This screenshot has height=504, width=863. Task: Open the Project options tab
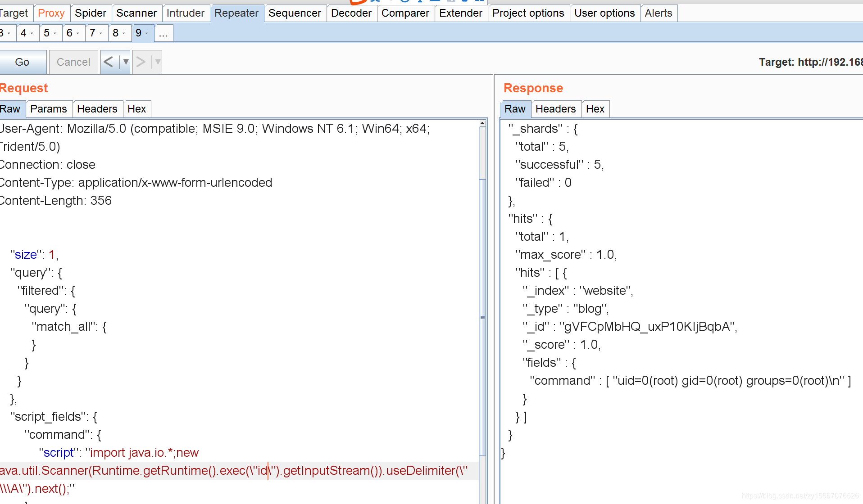528,13
